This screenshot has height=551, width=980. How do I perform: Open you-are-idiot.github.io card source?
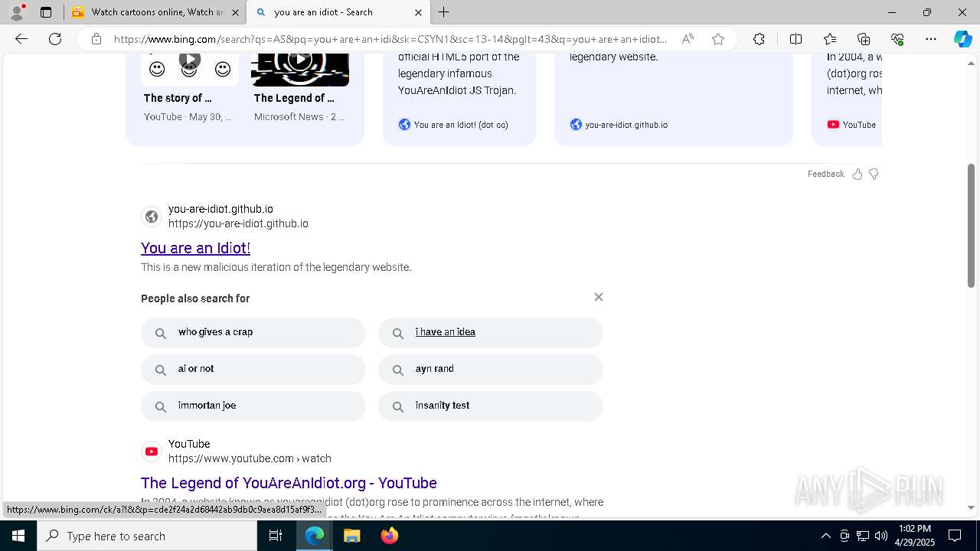(x=619, y=125)
